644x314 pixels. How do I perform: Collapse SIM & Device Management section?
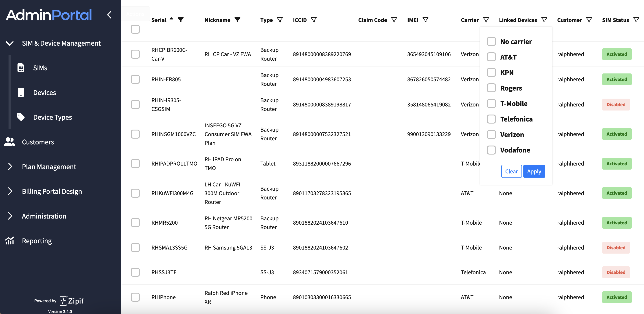[10, 43]
